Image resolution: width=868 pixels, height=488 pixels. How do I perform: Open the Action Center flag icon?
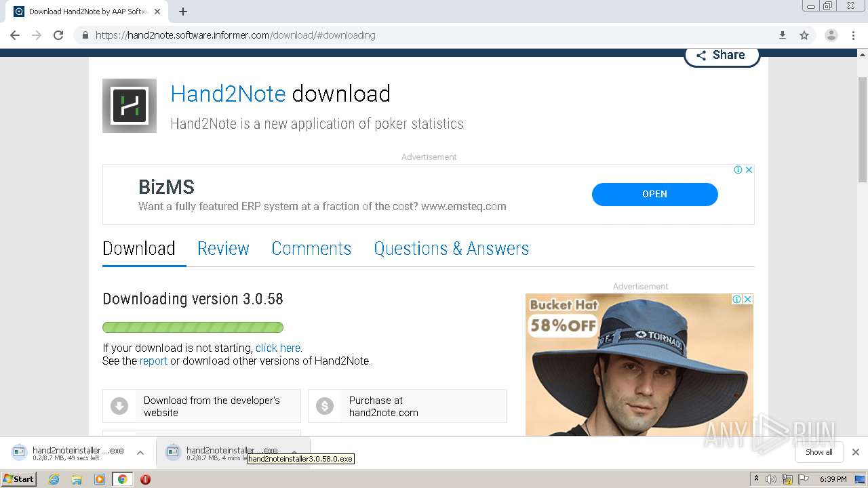(x=804, y=479)
